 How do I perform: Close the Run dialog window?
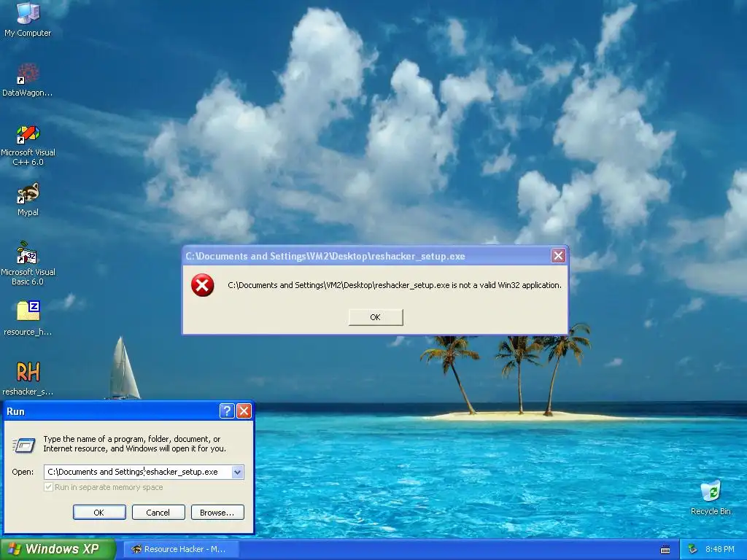point(244,411)
